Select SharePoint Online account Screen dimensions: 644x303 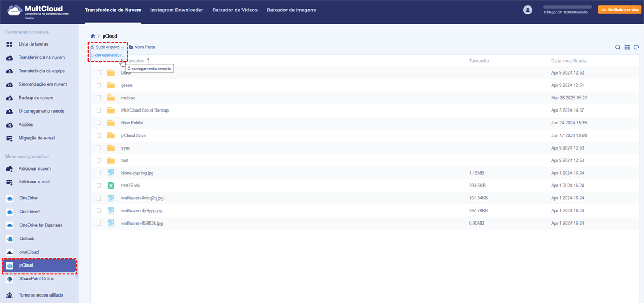[37, 279]
